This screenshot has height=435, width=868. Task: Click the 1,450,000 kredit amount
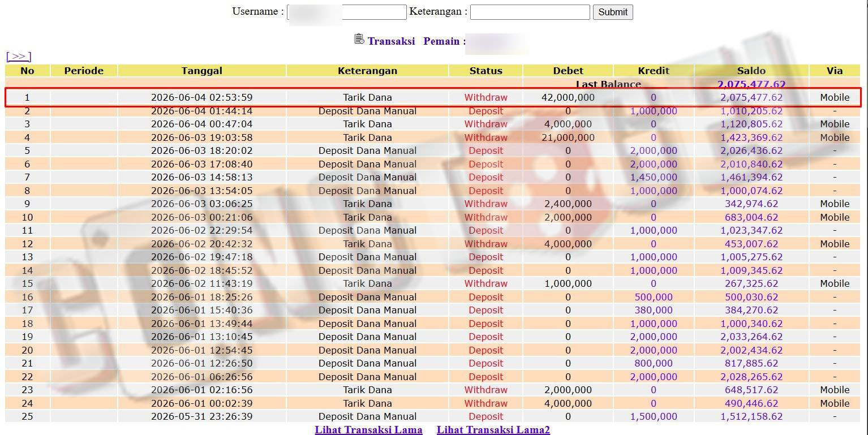[x=654, y=177]
